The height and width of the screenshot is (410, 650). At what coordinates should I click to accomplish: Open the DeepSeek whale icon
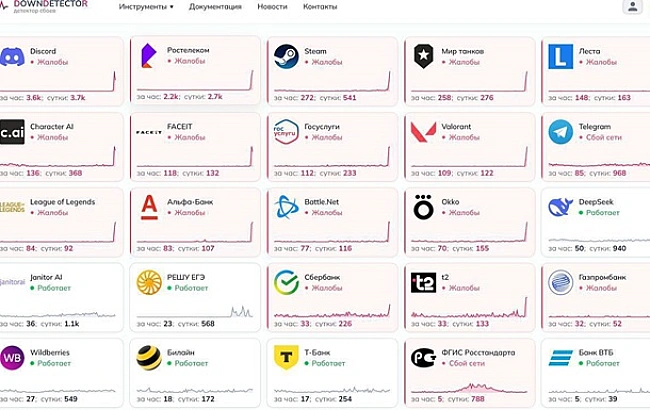coord(561,207)
